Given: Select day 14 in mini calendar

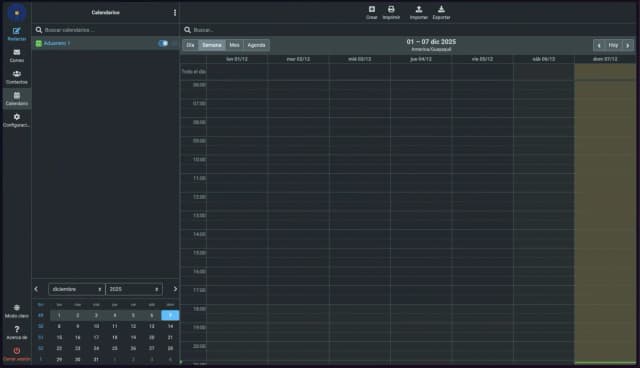Looking at the screenshot, I should click(x=170, y=326).
